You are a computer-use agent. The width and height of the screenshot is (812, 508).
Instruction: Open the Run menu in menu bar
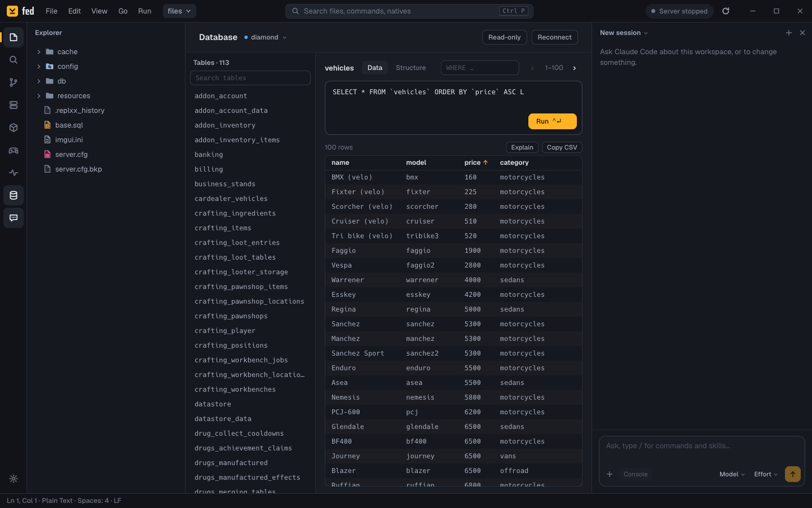point(145,11)
